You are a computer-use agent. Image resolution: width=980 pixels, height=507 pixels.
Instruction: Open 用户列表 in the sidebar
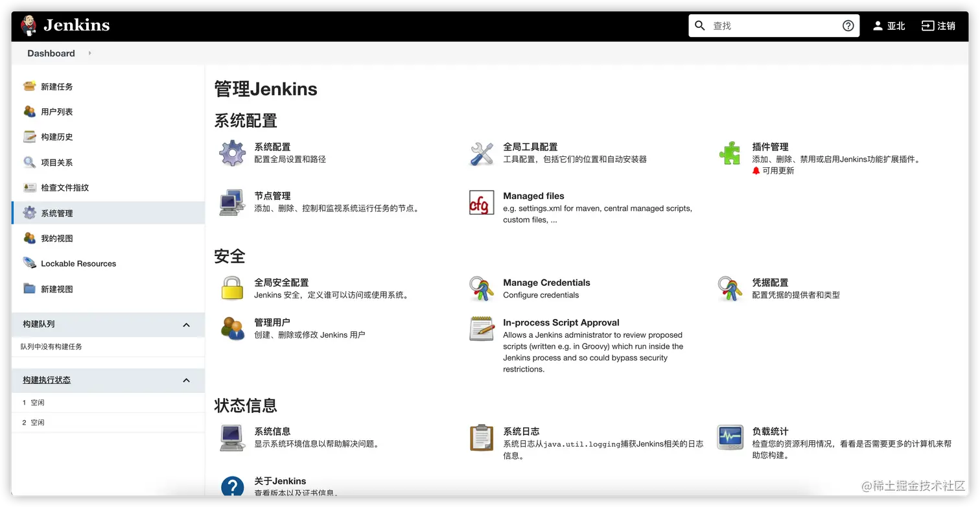[57, 112]
